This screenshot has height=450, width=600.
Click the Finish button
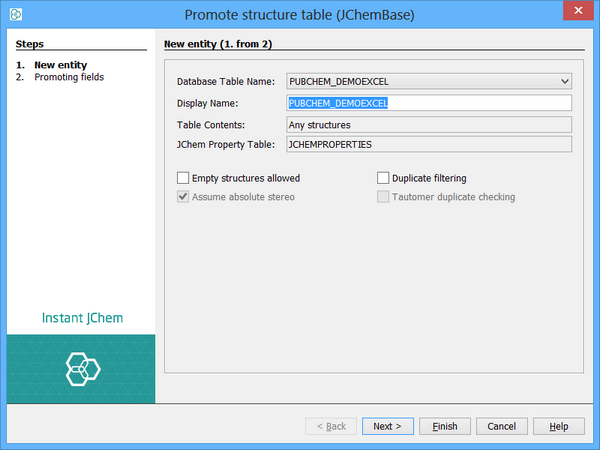pos(445,426)
